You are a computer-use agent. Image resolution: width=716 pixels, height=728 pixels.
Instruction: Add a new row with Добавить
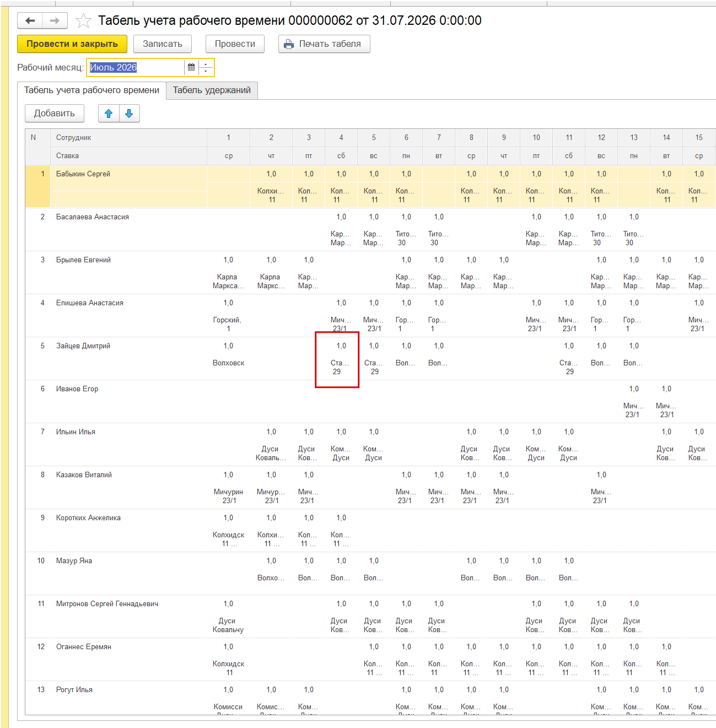pos(55,114)
